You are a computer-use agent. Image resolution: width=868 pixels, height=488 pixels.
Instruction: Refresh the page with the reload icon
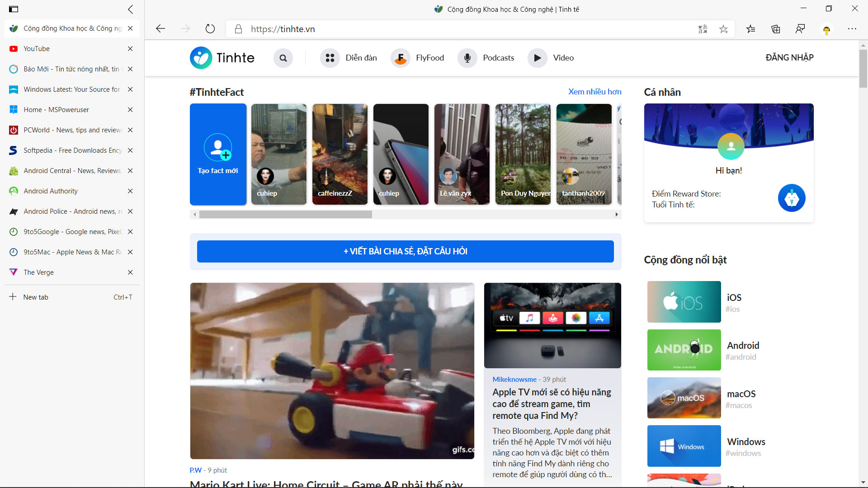[210, 29]
